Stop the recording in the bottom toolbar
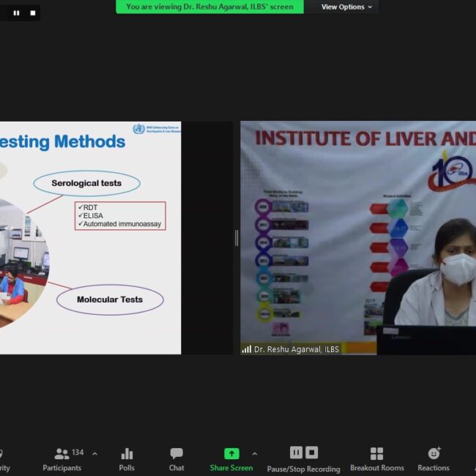476x476 pixels. tap(312, 453)
